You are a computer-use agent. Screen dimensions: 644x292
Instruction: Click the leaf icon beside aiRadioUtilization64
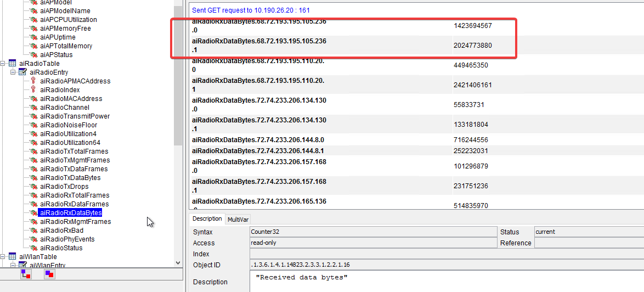(35, 143)
